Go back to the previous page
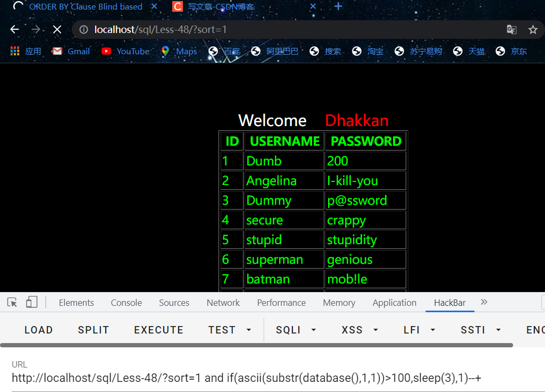Image resolution: width=545 pixels, height=392 pixels. click(x=14, y=30)
